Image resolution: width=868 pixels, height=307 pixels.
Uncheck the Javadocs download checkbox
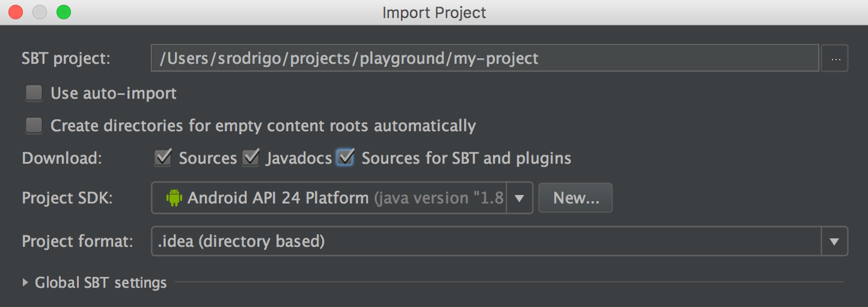pos(251,158)
